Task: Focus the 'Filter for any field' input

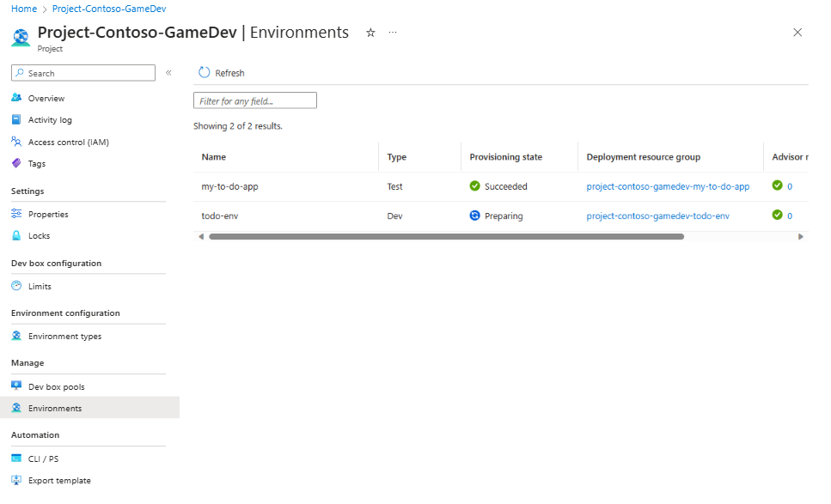Action: tap(255, 100)
